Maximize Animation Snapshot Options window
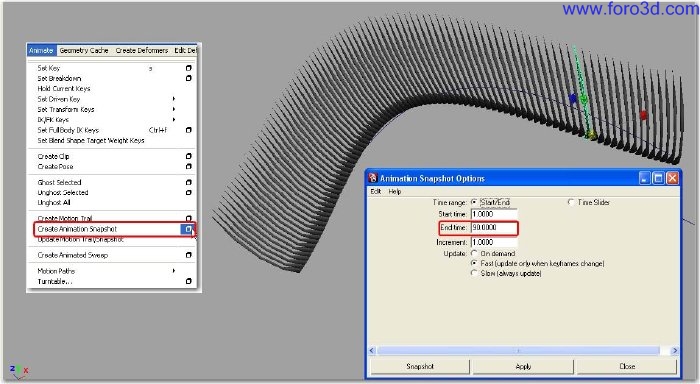 click(658, 179)
